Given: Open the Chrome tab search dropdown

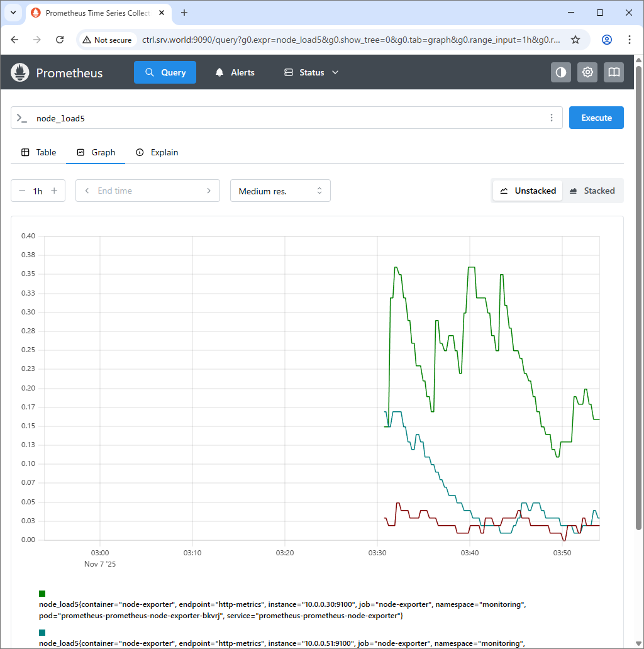Looking at the screenshot, I should (x=13, y=13).
